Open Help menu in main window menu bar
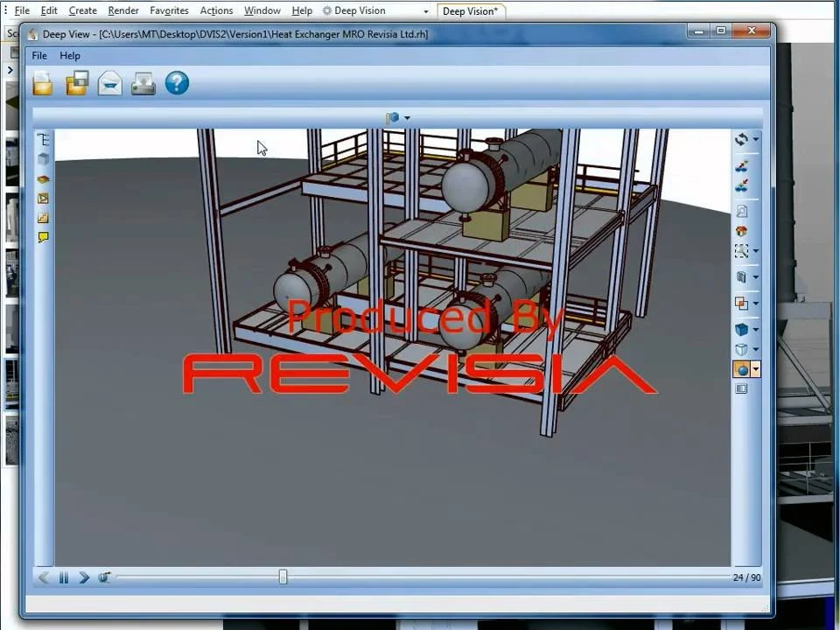Screen dimensions: 840x630 [302, 10]
